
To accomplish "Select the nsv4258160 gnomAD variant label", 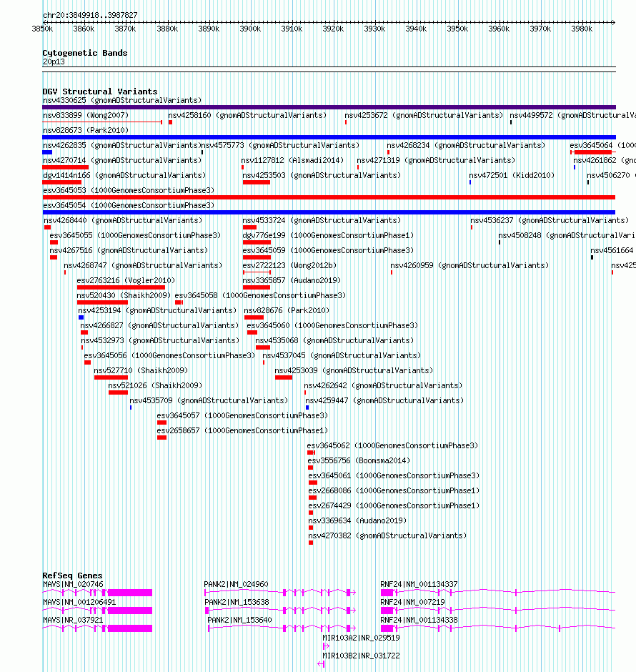I will point(247,115).
